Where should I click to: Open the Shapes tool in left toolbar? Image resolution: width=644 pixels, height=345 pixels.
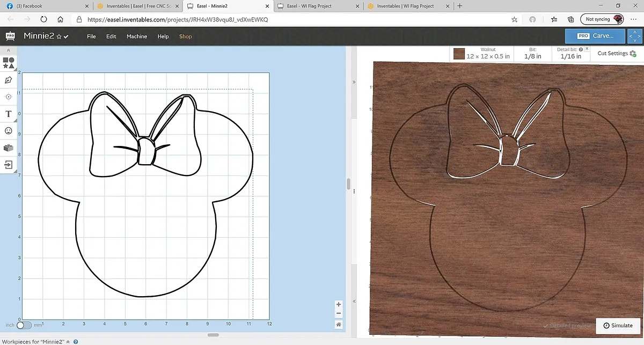point(9,63)
